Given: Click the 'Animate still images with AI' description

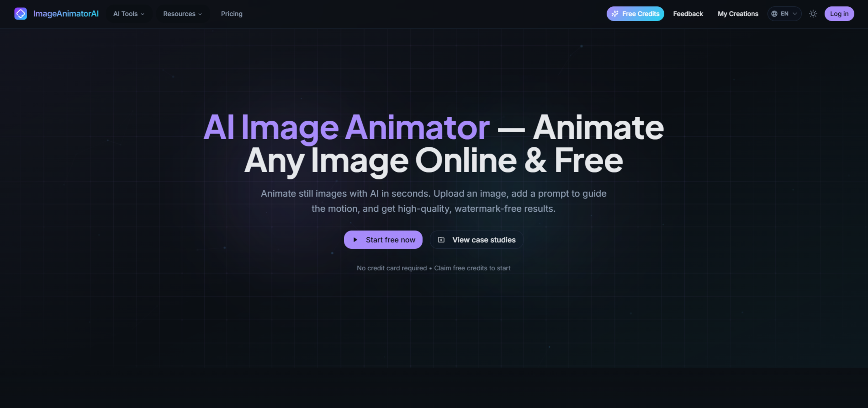Looking at the screenshot, I should [434, 201].
